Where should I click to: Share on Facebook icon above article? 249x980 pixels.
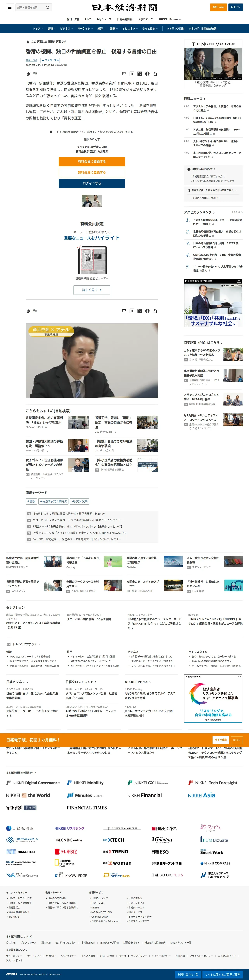pos(147,74)
